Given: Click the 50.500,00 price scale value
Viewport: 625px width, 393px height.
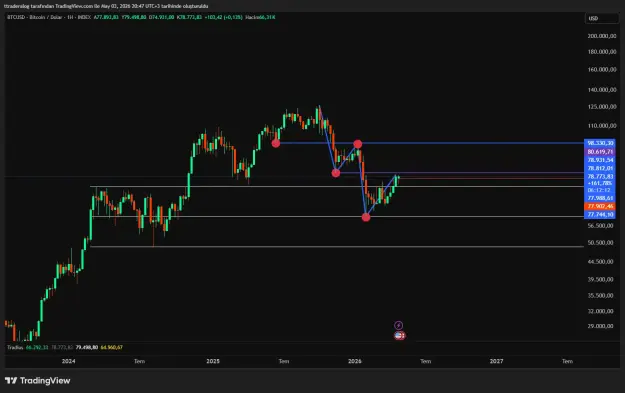Looking at the screenshot, I should (600, 243).
